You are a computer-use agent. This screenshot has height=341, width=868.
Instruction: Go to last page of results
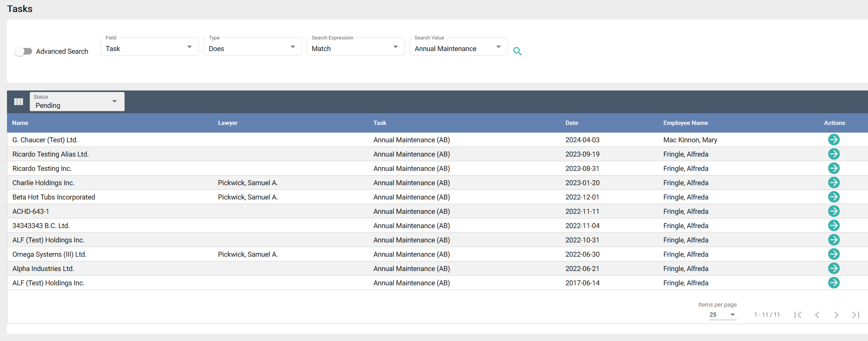[856, 315]
